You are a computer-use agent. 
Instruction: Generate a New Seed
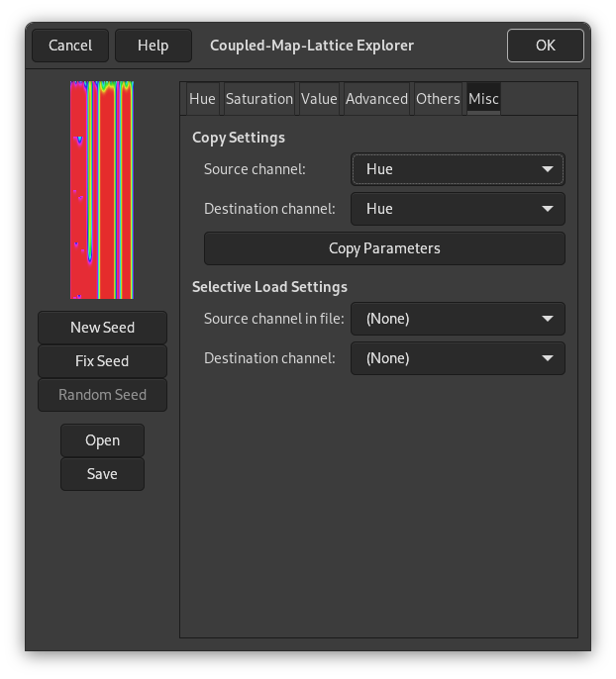coord(102,328)
